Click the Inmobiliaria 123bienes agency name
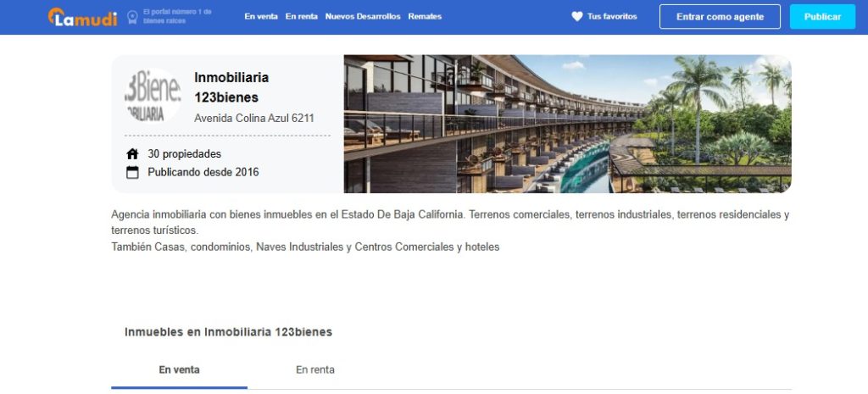 coord(231,87)
